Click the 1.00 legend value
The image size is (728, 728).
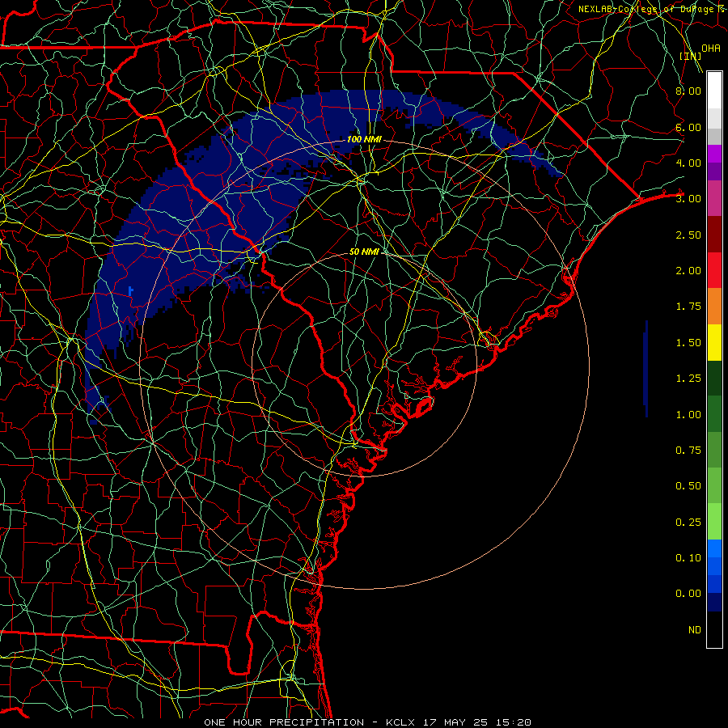(x=688, y=415)
